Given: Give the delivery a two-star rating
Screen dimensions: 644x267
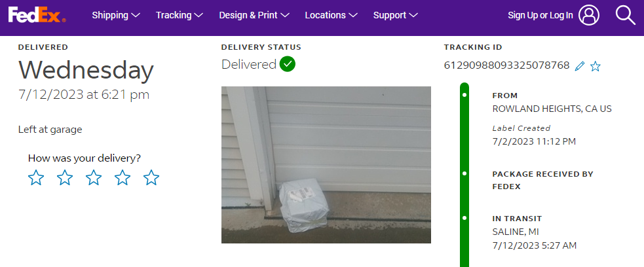Looking at the screenshot, I should click(x=65, y=177).
